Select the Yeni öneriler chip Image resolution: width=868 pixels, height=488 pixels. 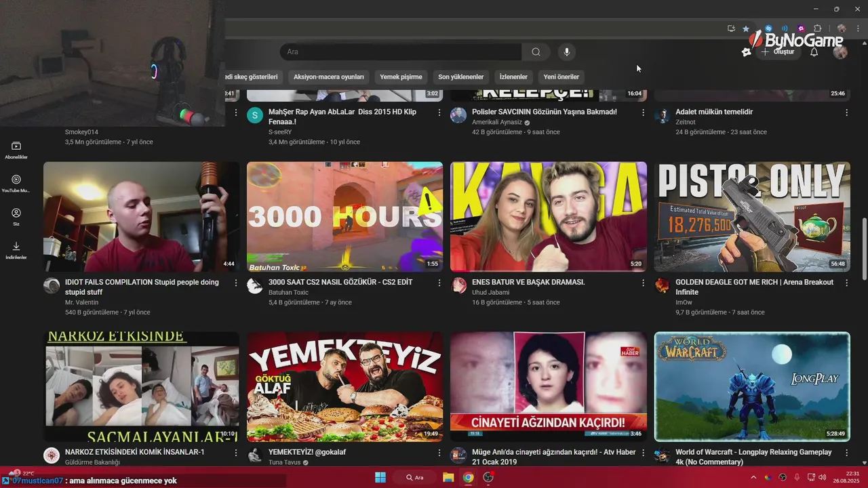(561, 77)
